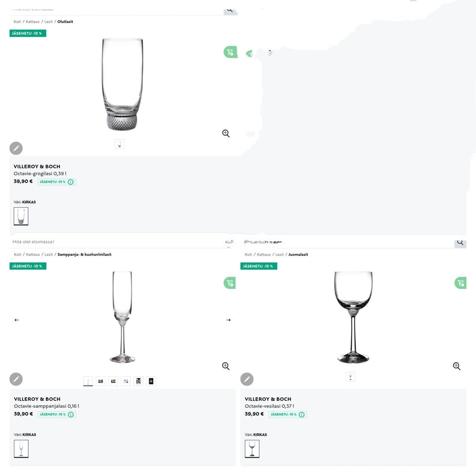The width and height of the screenshot is (476, 476).
Task: Add the Octavie-samppanjalasi to cart via green icon
Action: point(230,283)
